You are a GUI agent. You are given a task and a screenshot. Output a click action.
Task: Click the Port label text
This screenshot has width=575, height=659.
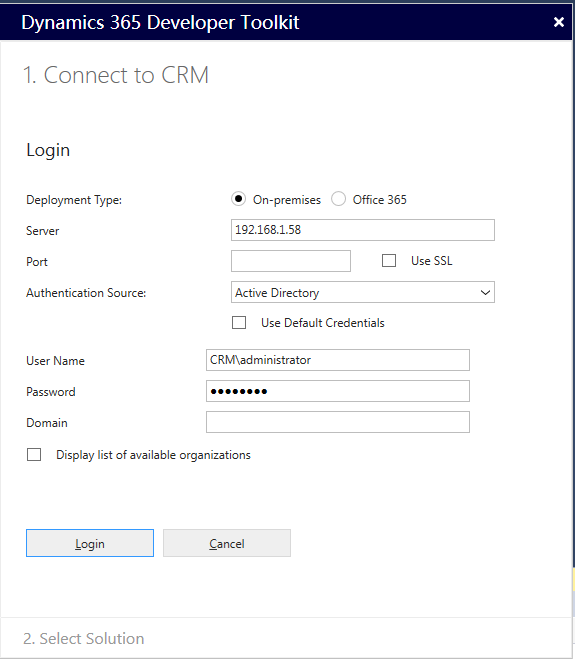tap(37, 262)
